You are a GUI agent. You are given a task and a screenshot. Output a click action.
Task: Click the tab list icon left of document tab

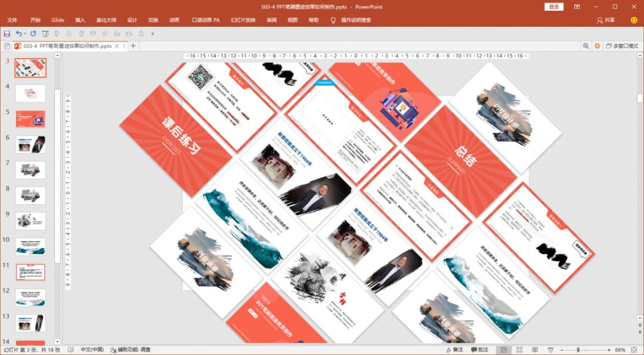click(x=7, y=46)
